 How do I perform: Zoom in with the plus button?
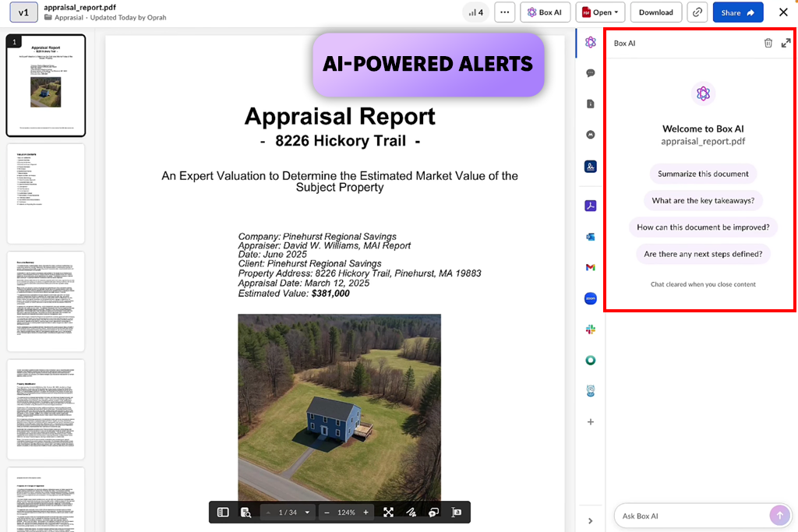pos(366,513)
